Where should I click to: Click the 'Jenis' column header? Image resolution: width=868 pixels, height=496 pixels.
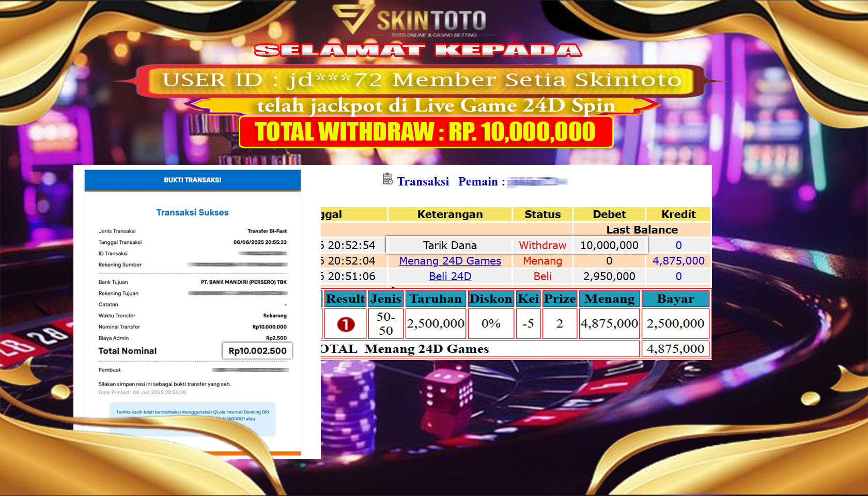pos(386,299)
